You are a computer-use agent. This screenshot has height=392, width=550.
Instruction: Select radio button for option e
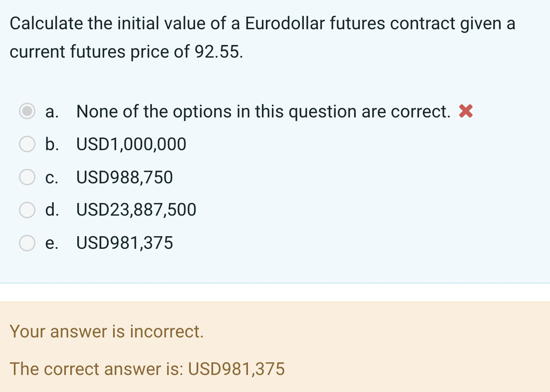point(27,243)
